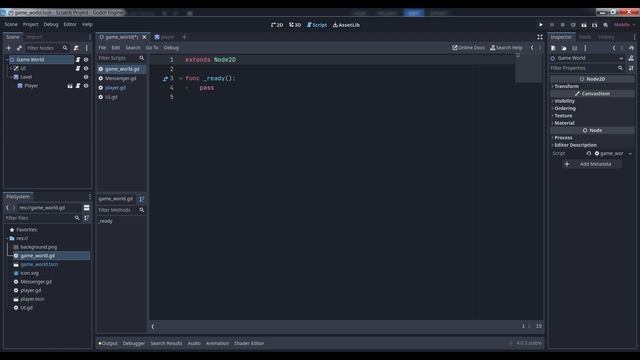Image resolution: width=640 pixels, height=360 pixels.
Task: Open Inspector property tools menu
Action: pos(631,68)
